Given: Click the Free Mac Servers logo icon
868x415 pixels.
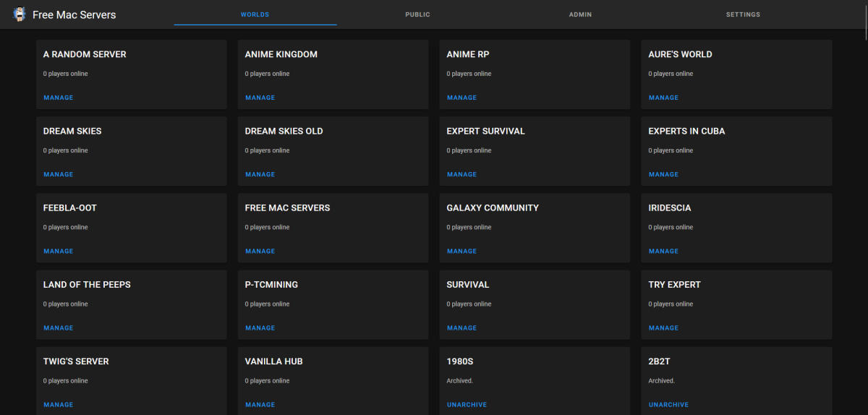Looking at the screenshot, I should coord(20,14).
